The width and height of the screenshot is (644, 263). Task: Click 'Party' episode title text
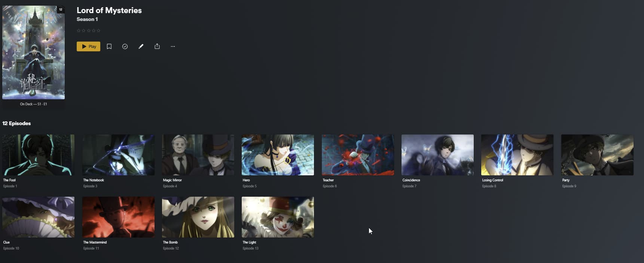(x=566, y=180)
